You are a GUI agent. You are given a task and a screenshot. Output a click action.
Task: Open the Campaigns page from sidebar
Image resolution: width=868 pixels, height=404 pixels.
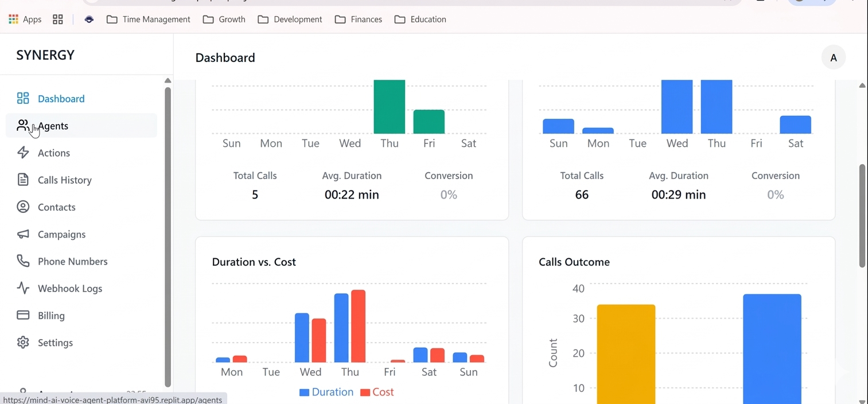(61, 234)
